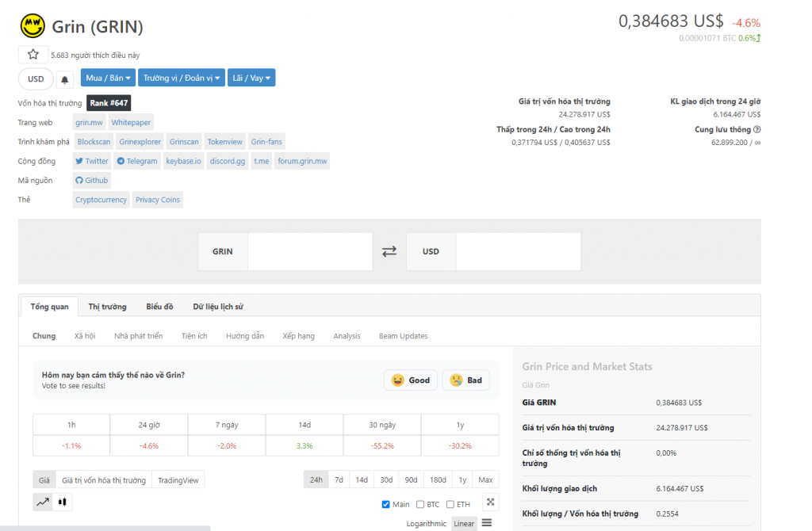
Task: Open the Mua / Bán dropdown
Action: point(108,78)
